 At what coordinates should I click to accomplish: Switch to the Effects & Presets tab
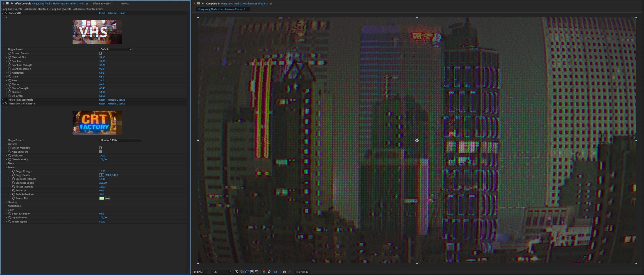(x=102, y=4)
